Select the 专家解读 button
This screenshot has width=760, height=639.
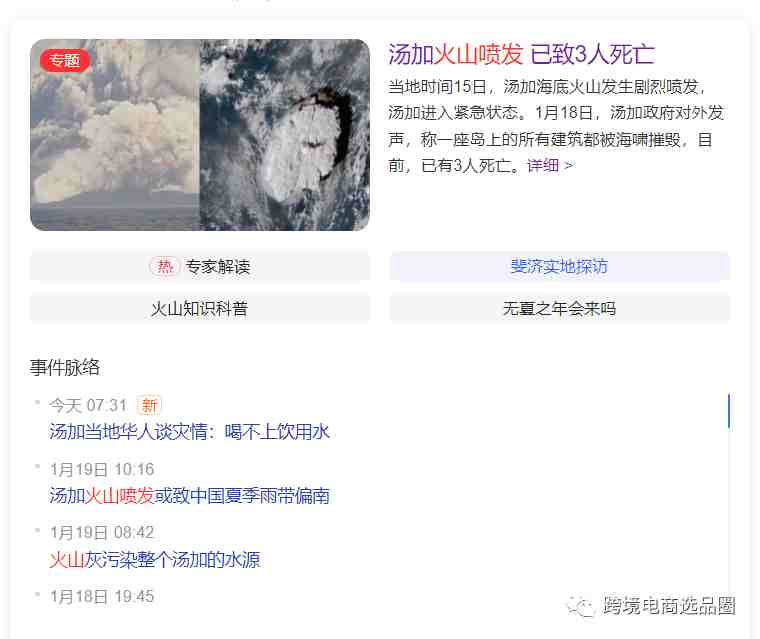click(x=200, y=267)
